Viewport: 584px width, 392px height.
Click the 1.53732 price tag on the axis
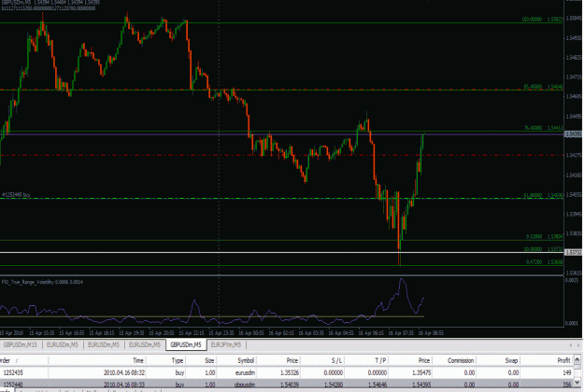coord(574,253)
